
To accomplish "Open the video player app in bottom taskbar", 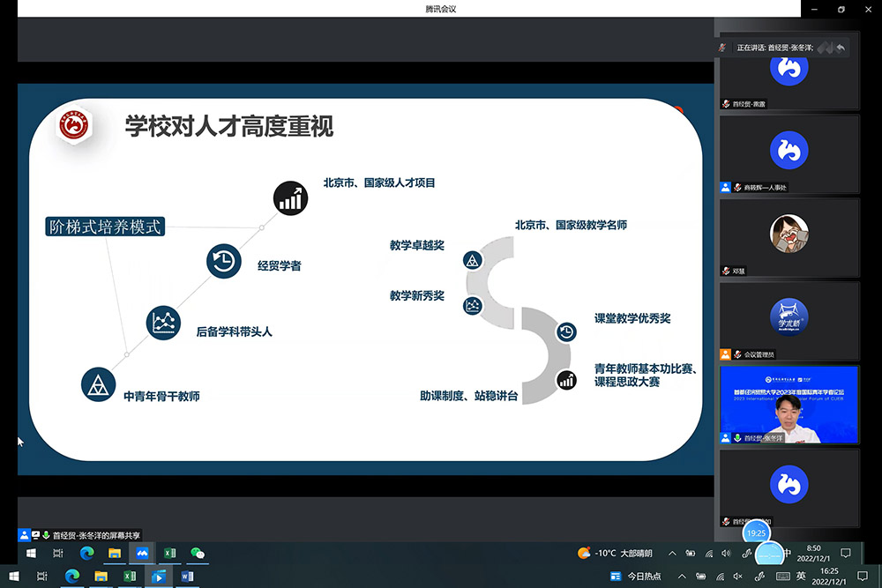I will (159, 577).
